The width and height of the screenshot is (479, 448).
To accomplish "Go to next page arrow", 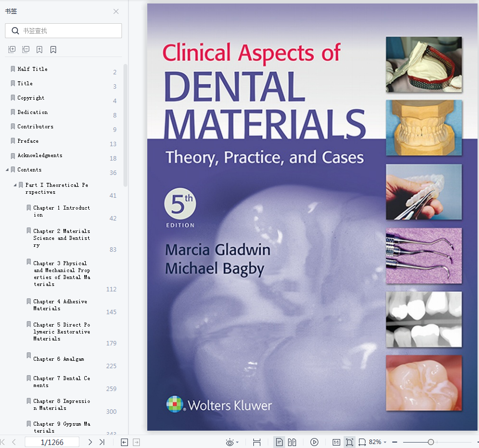I will tap(90, 442).
